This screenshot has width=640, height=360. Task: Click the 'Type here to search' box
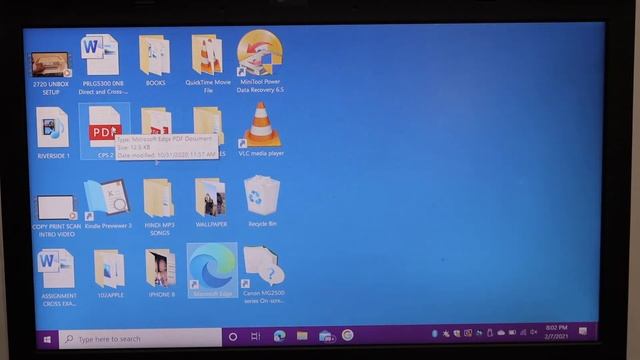[140, 339]
